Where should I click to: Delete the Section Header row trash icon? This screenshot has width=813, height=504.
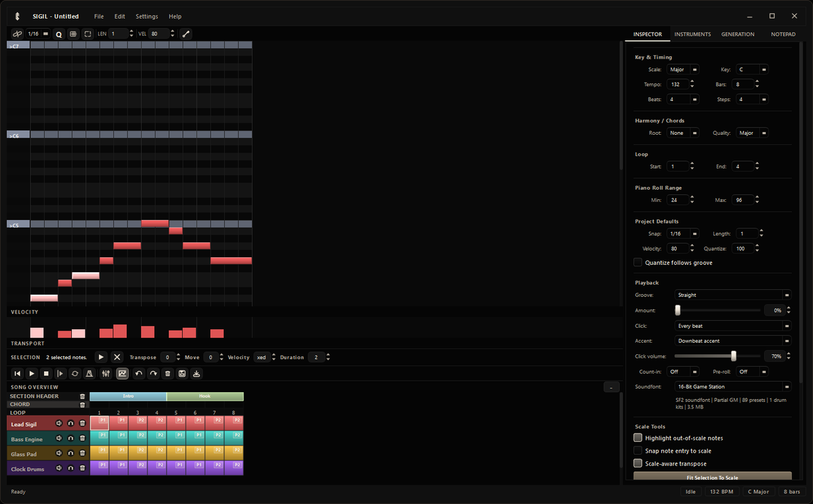coord(83,396)
